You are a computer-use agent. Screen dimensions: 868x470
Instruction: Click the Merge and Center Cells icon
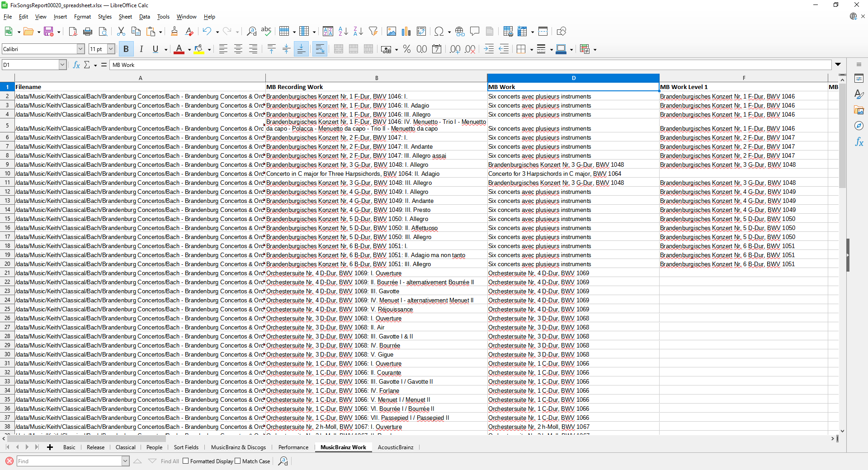[339, 49]
